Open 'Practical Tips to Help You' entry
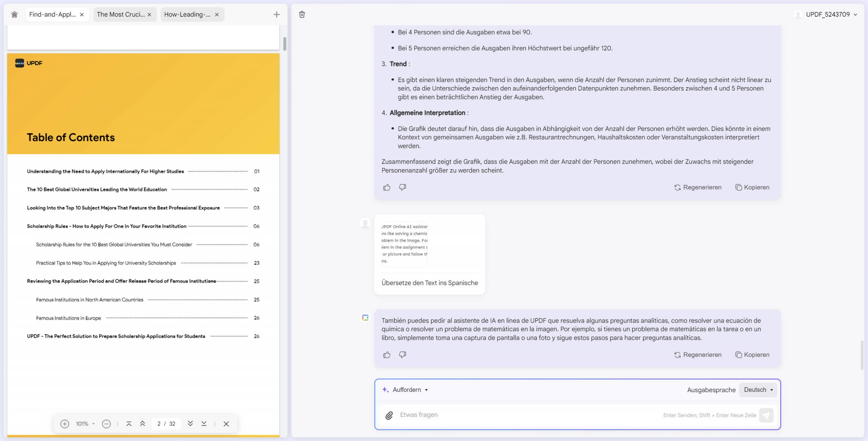 pos(148,263)
